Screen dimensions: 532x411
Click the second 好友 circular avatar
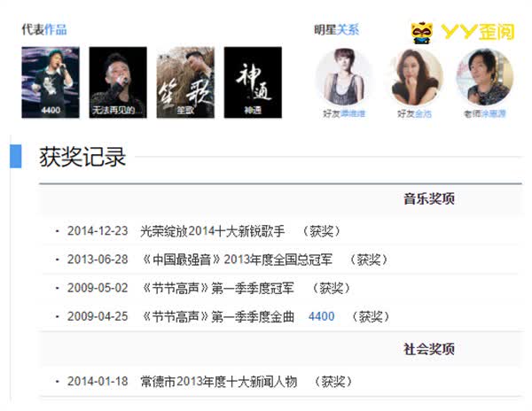415,76
